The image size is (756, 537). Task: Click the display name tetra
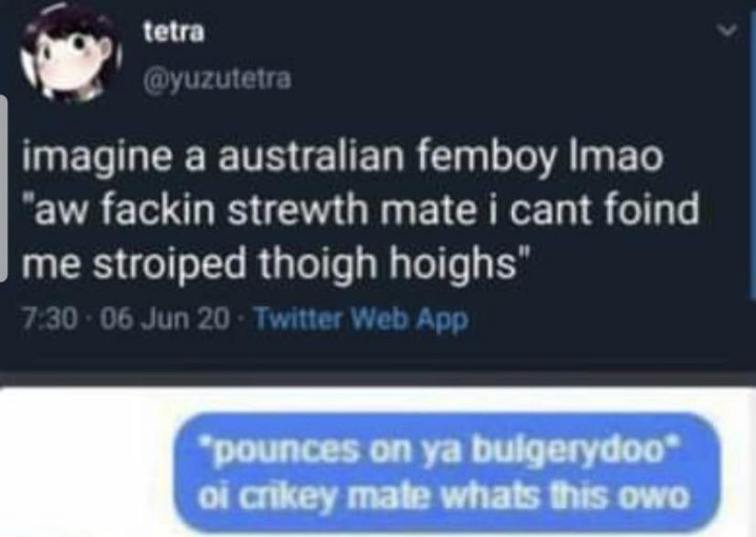174,33
